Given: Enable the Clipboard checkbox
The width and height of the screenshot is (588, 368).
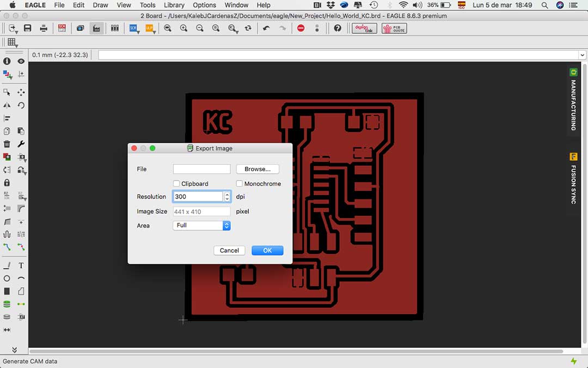Looking at the screenshot, I should tap(176, 184).
